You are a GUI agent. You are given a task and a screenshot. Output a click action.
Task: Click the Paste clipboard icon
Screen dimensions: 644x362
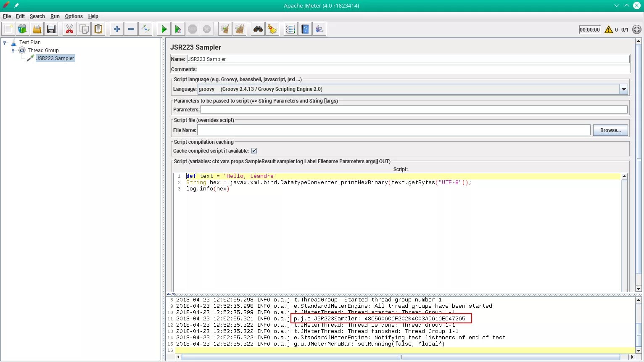click(x=98, y=29)
